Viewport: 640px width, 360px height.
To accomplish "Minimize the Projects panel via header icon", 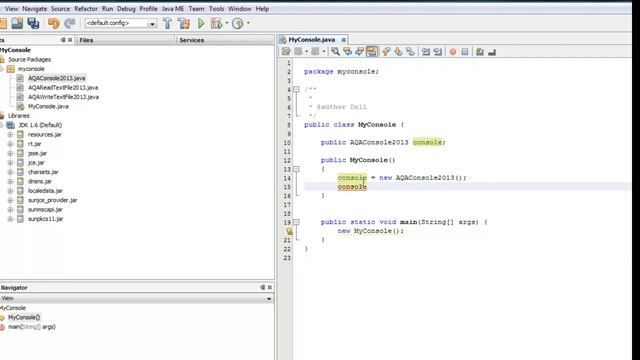I will 63,40.
